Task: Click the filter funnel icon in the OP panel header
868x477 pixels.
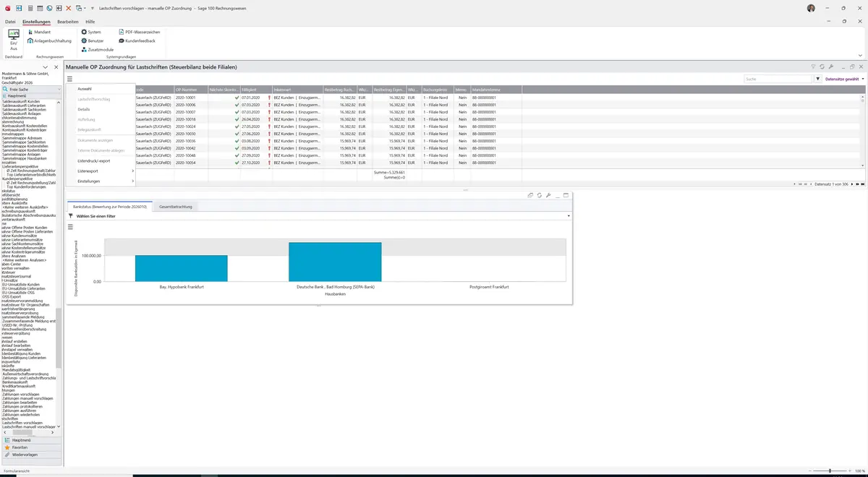Action: pos(813,66)
